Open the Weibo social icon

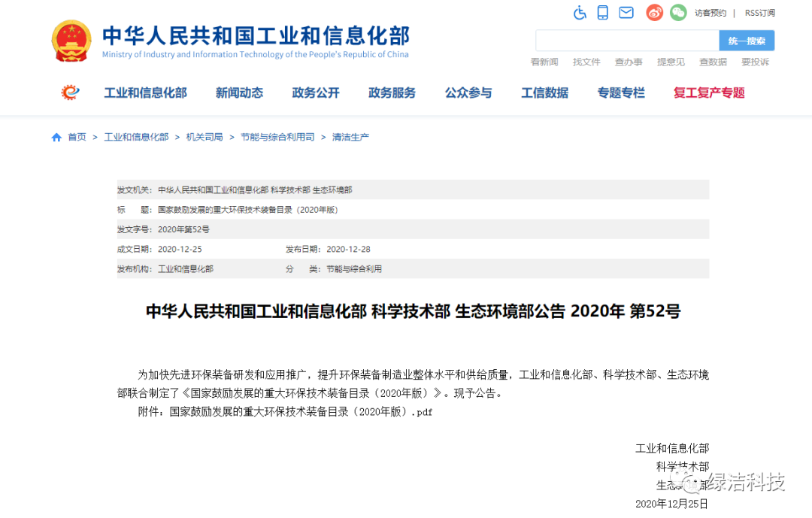click(654, 13)
